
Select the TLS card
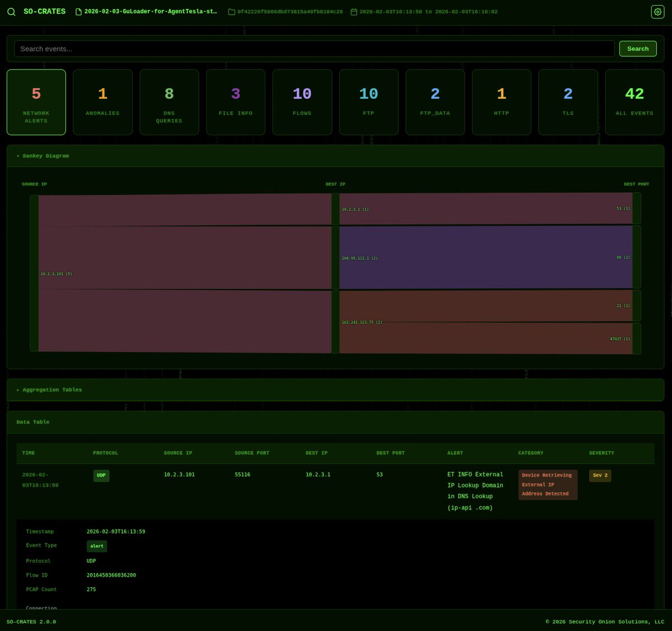point(568,102)
